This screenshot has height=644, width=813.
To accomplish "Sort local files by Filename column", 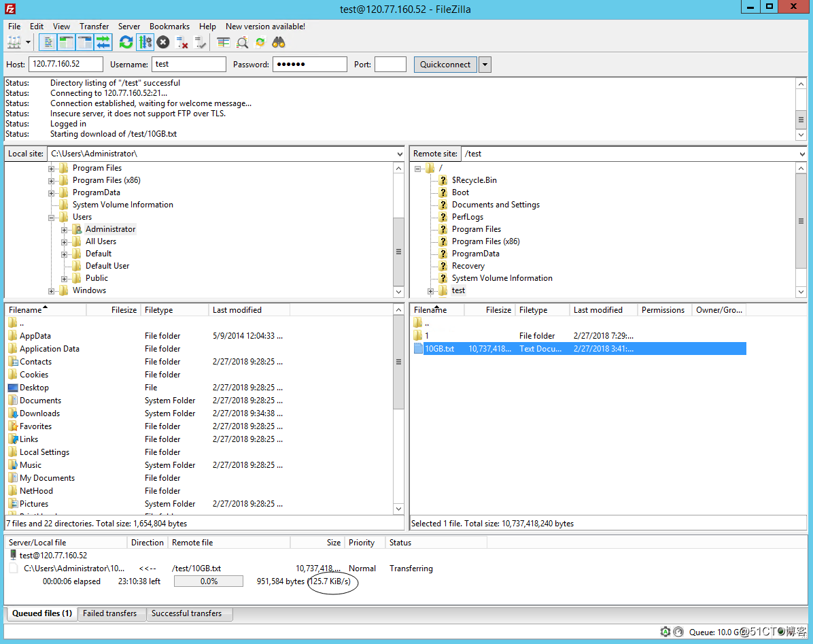I will (x=46, y=309).
